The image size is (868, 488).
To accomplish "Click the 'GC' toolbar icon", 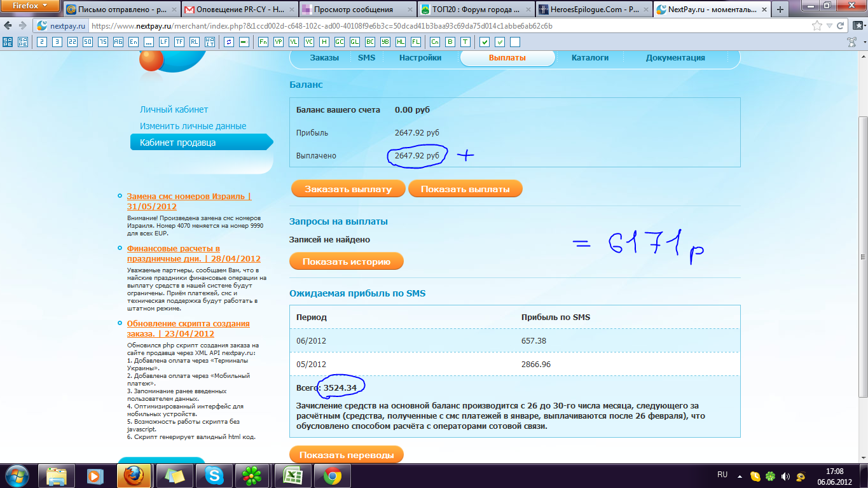I will 340,42.
